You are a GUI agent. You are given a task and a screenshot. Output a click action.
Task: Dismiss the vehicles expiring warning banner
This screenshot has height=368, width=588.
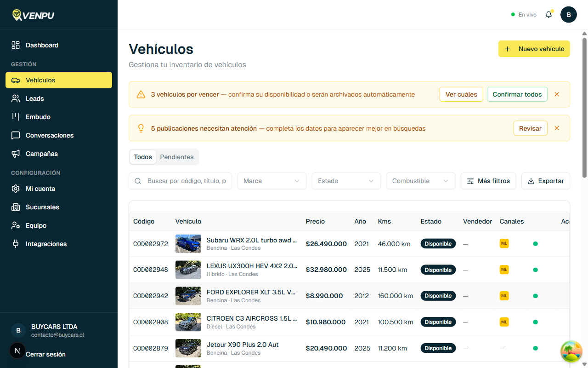(x=556, y=94)
